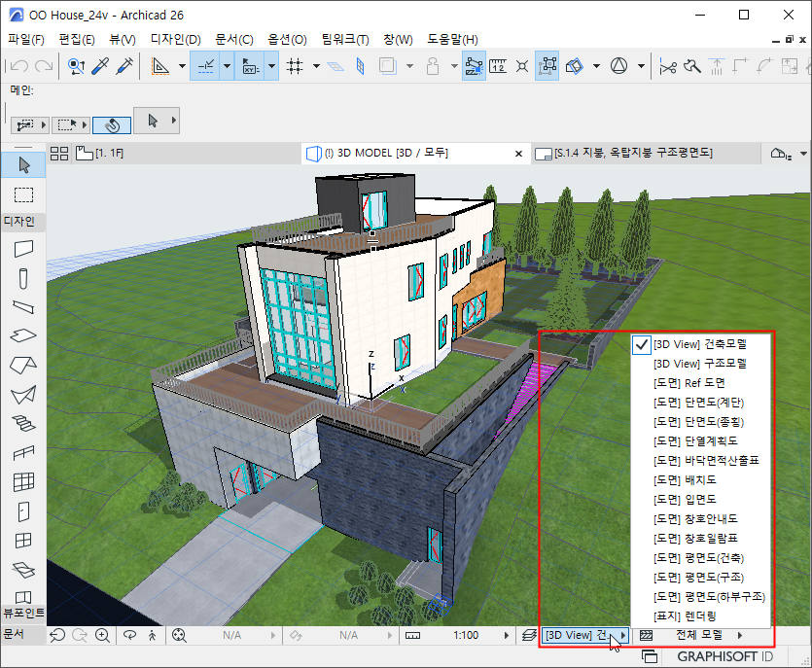
Task: Select the Curtain Wall tool
Action: pyautogui.click(x=23, y=481)
